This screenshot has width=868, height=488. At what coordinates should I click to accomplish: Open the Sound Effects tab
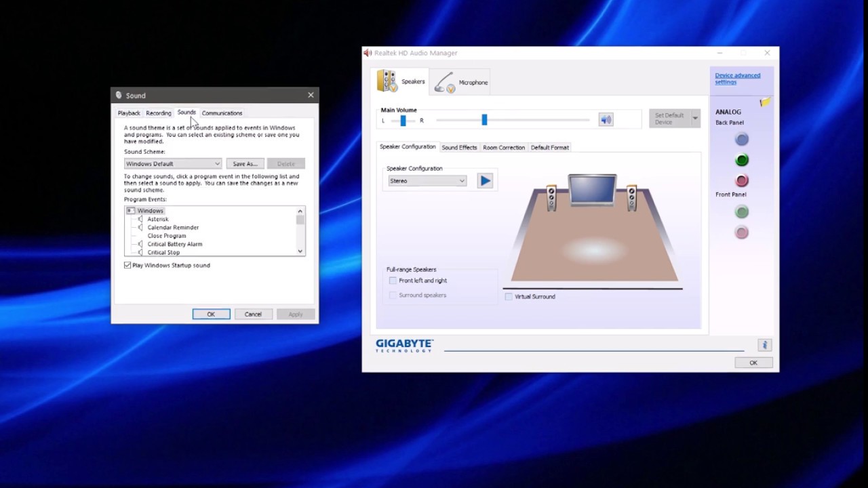[459, 147]
